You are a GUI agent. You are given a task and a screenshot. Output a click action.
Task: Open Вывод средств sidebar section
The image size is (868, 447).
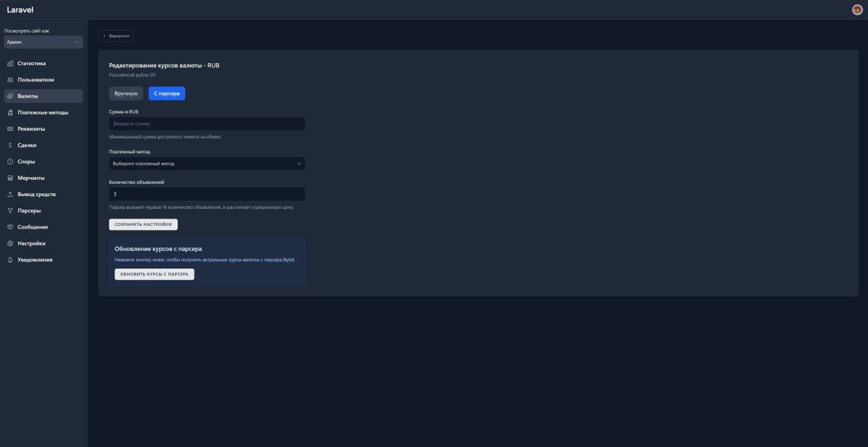coord(37,195)
